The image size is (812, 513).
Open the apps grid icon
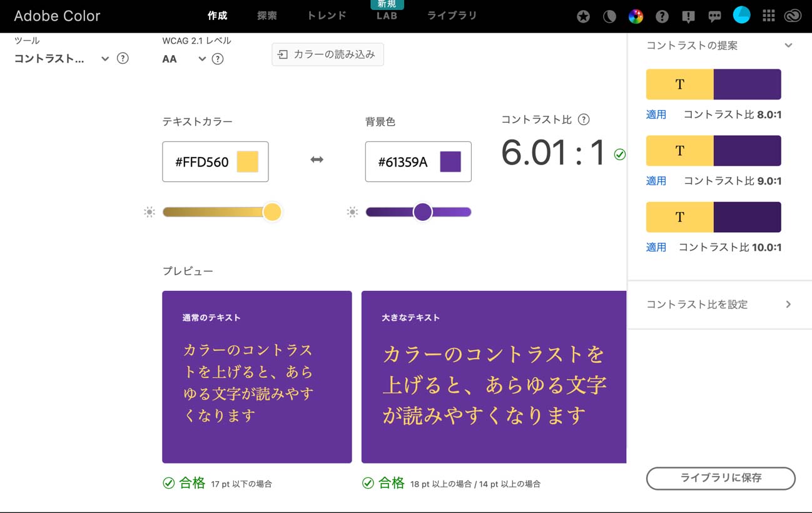(x=769, y=16)
